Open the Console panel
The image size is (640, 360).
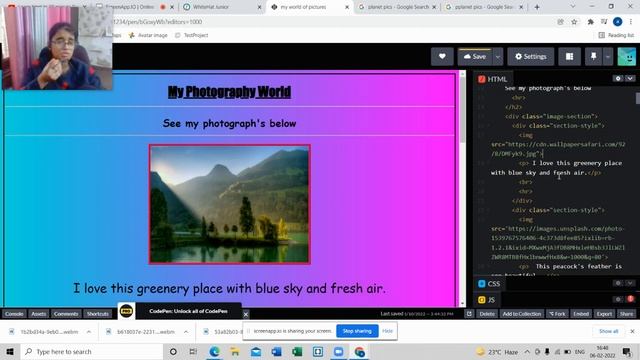pyautogui.click(x=14, y=314)
